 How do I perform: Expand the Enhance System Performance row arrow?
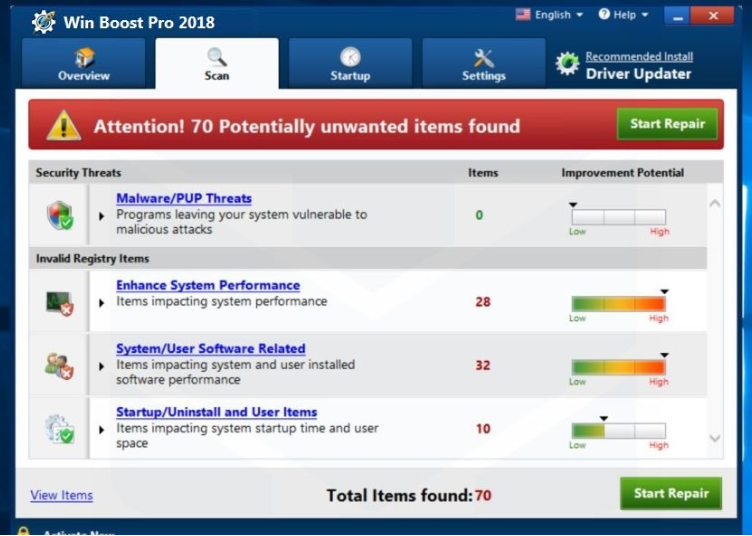pos(101,303)
